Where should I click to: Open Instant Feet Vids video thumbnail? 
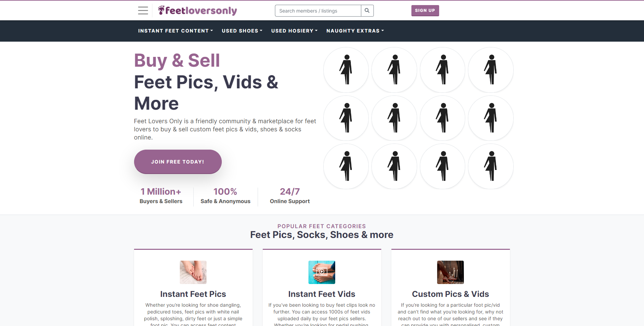322,272
